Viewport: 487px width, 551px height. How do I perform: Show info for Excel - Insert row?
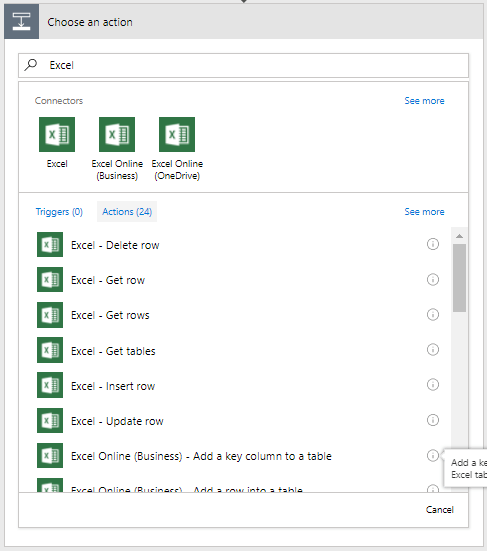coord(433,384)
